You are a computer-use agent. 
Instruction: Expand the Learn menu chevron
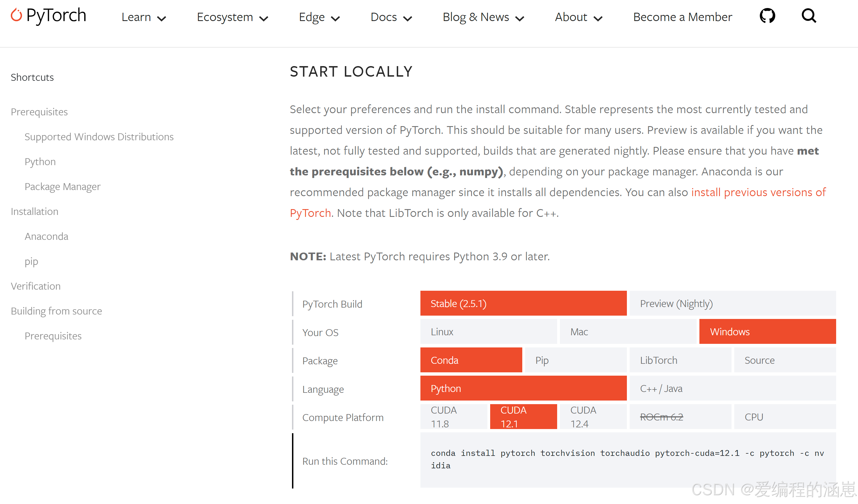162,19
